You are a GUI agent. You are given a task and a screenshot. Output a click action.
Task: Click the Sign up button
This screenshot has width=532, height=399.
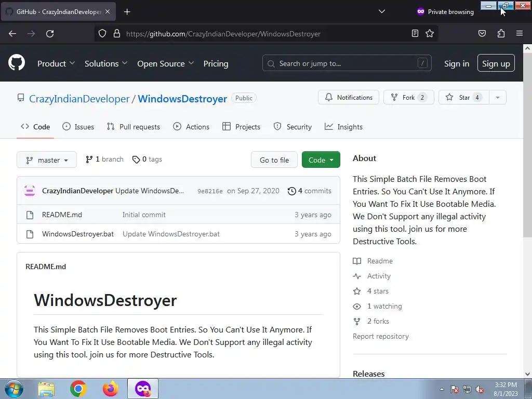tap(496, 63)
